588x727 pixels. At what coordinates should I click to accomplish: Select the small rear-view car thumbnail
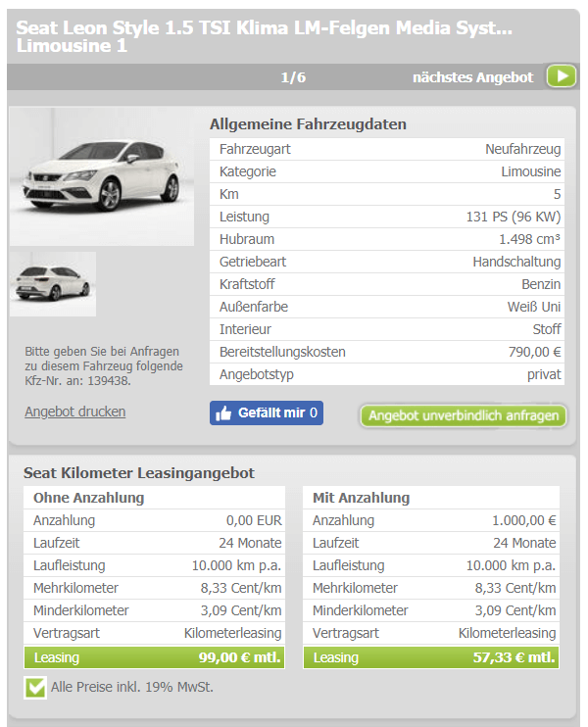point(53,284)
